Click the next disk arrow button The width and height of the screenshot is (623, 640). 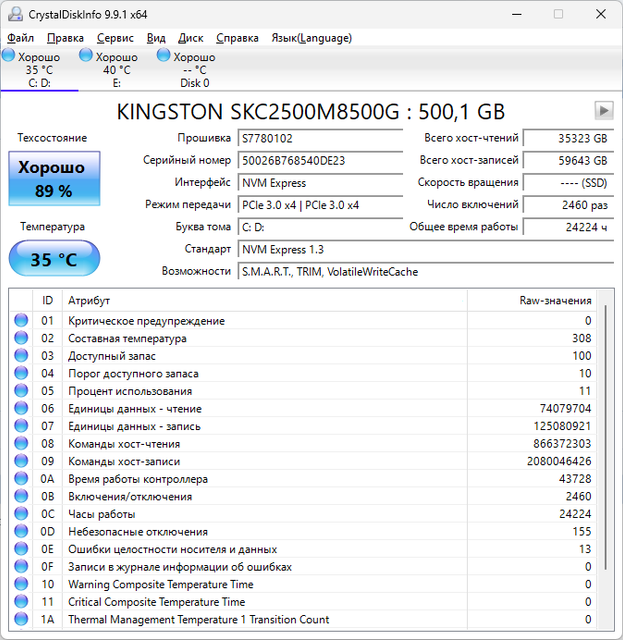coord(604,111)
